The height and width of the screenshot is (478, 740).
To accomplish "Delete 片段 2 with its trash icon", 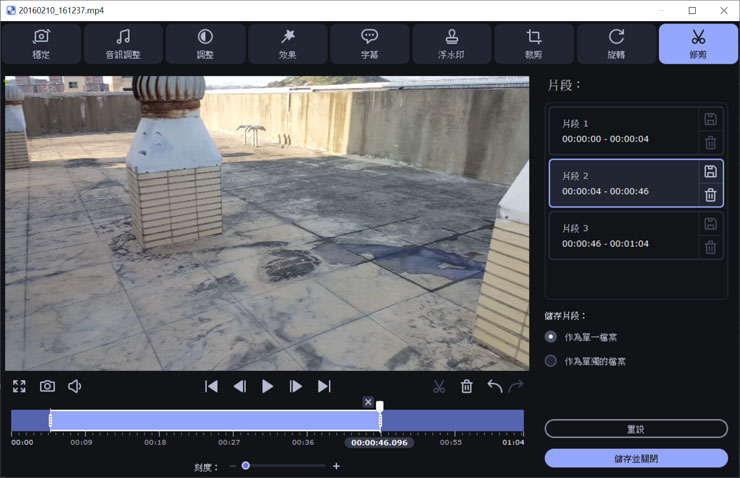I will tap(710, 195).
